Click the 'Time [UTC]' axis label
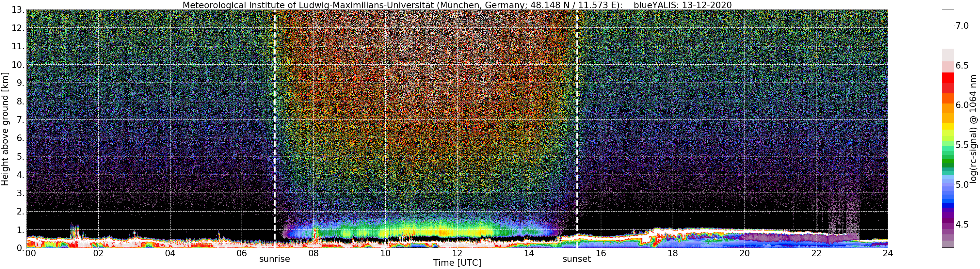 (457, 263)
